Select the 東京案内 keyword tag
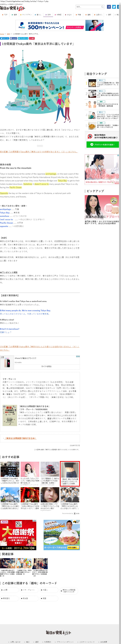The height and width of the screenshot is (644, 121). click(9, 598)
